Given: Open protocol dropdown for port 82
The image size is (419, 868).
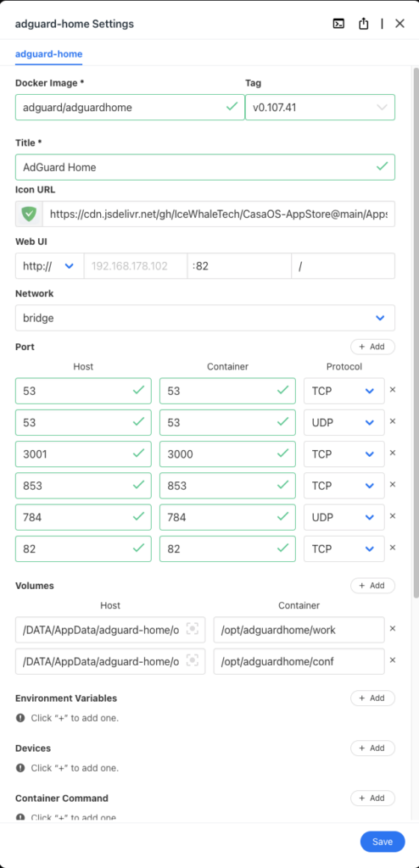Looking at the screenshot, I should (x=344, y=548).
